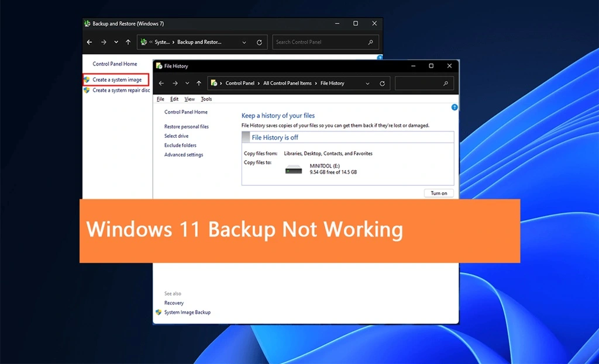Image resolution: width=599 pixels, height=364 pixels.
Task: Go forward in Backup and Restore window
Action: (104, 42)
